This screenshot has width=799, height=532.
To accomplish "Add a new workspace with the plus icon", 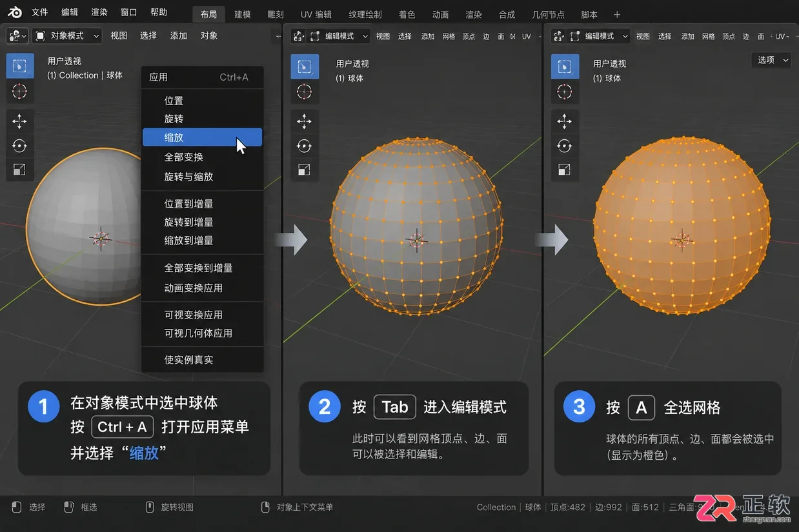I will pyautogui.click(x=617, y=14).
